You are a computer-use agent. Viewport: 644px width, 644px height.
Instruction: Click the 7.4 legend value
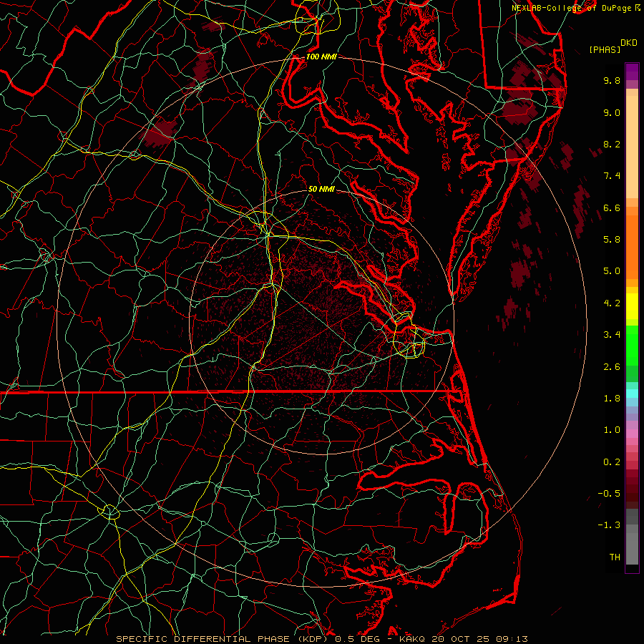pos(612,176)
